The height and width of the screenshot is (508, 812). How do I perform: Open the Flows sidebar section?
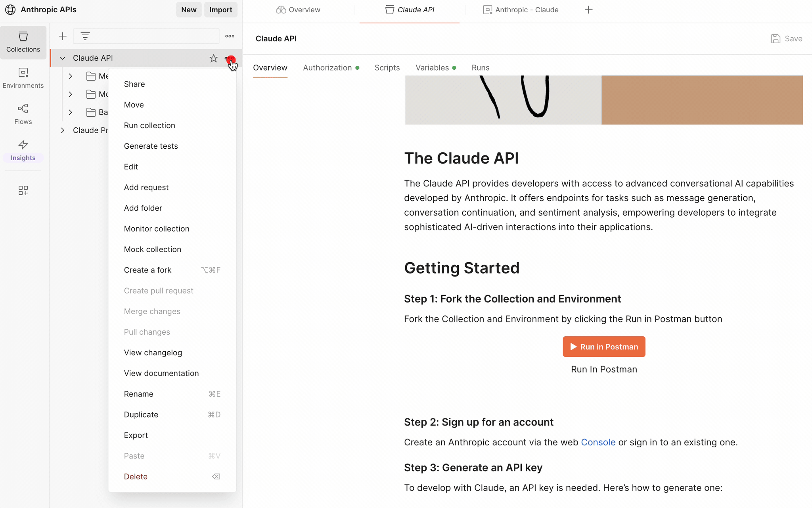[x=23, y=114]
